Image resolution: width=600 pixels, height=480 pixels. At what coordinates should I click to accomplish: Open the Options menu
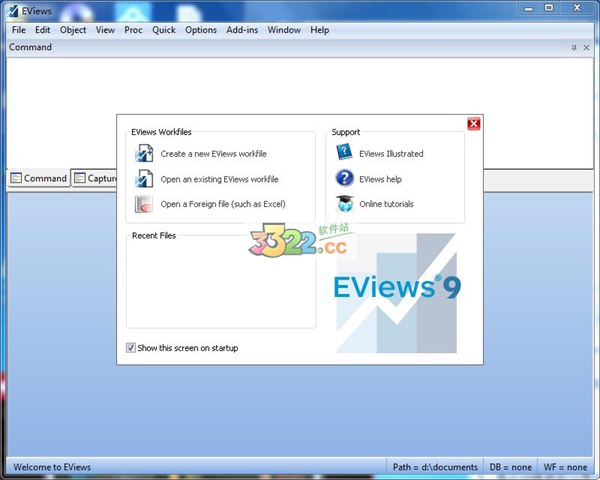(201, 30)
